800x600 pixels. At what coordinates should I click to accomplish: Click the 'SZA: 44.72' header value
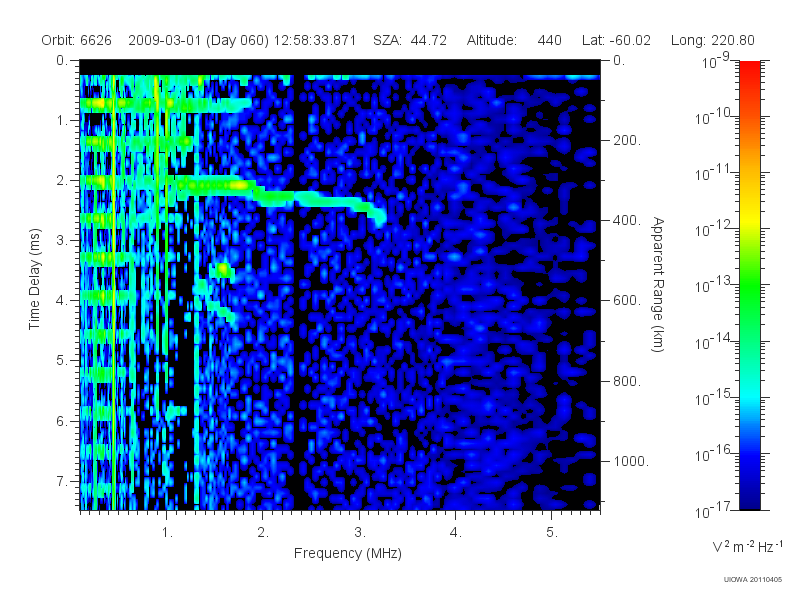[410, 40]
